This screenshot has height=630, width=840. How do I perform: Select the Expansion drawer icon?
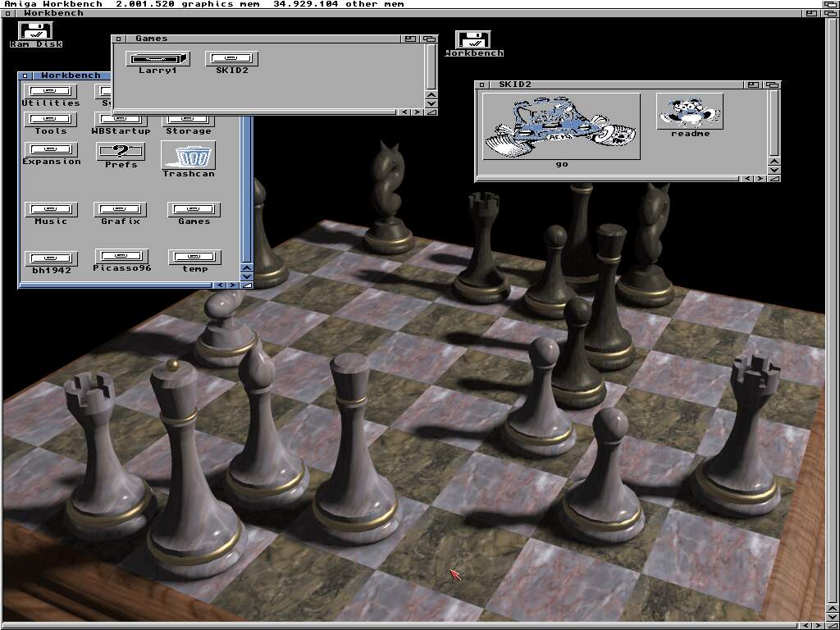[x=52, y=149]
